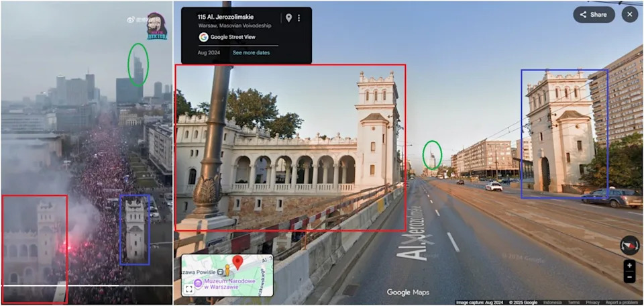Click the drone video thumbnail on the left
This screenshot has height=306, width=644.
(x=86, y=153)
